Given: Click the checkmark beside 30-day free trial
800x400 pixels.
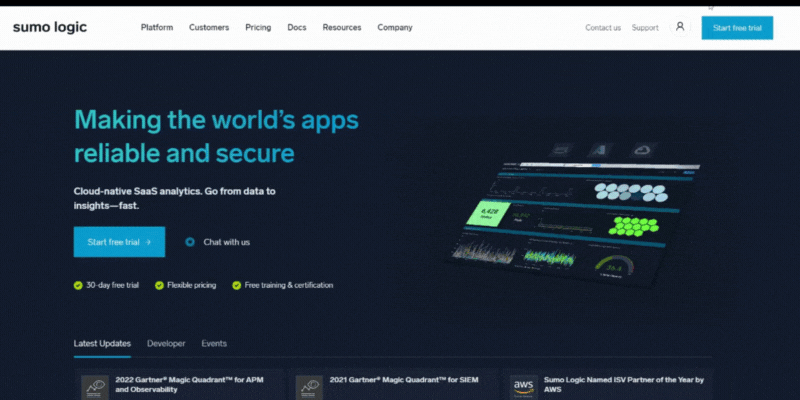Looking at the screenshot, I should tap(78, 285).
